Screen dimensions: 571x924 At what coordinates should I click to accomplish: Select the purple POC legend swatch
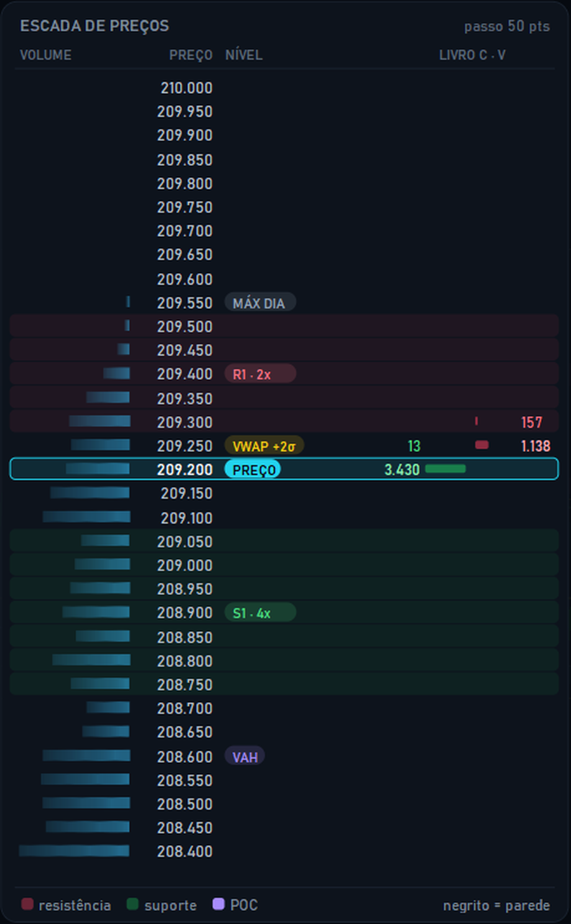tap(218, 904)
